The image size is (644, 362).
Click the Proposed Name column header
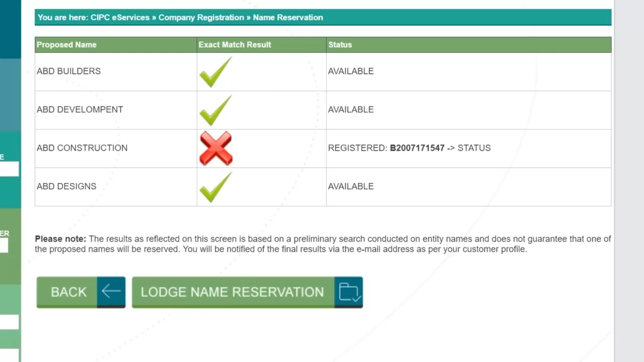pos(66,45)
